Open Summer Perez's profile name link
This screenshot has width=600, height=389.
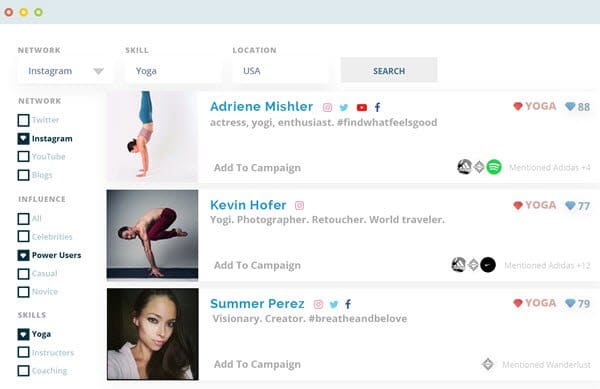(x=257, y=303)
